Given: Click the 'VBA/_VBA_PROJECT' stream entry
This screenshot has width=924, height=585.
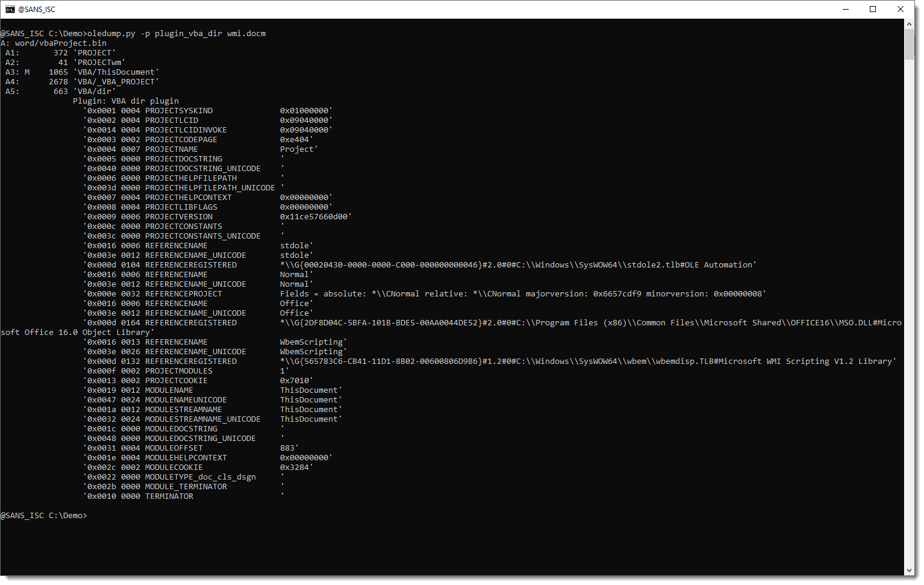Looking at the screenshot, I should 116,82.
